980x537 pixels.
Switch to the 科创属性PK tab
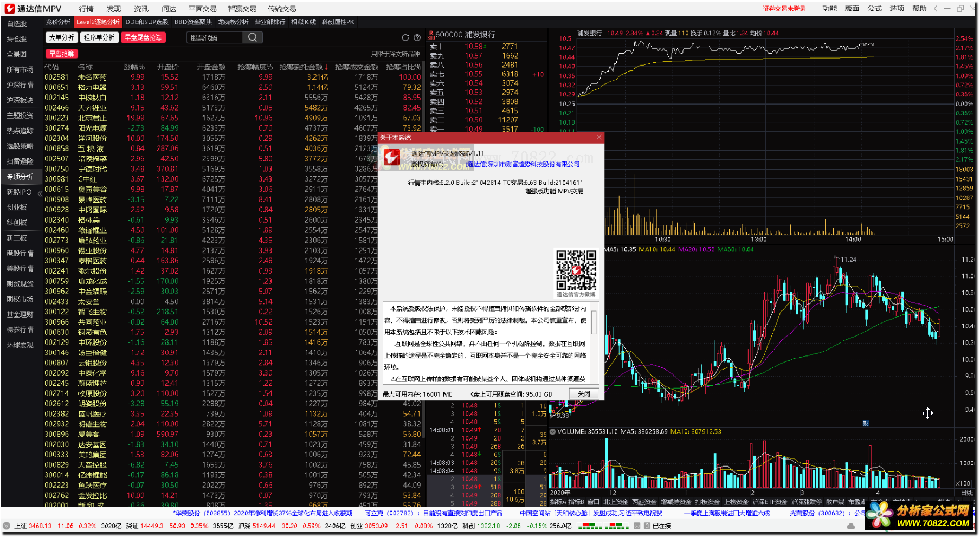(338, 22)
